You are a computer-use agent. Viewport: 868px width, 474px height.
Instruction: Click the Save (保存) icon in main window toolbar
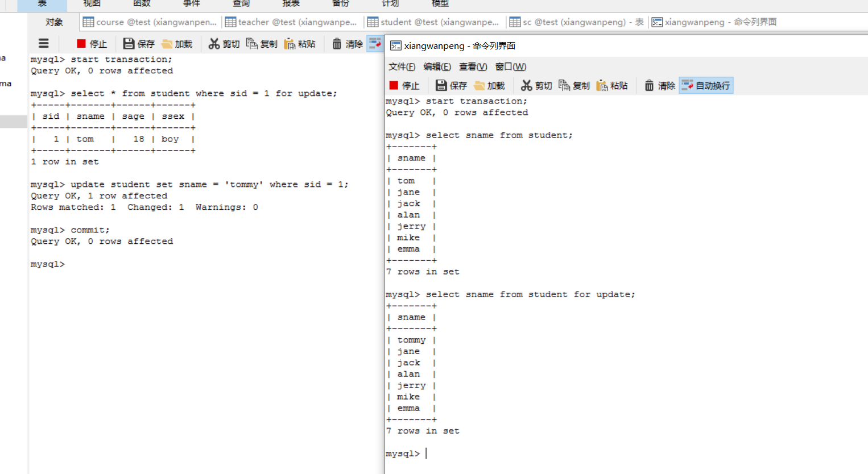pos(129,44)
